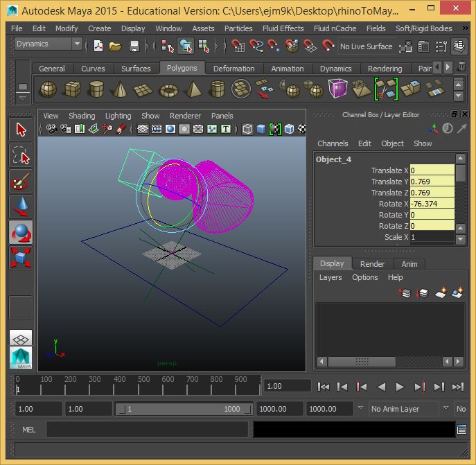Screen dimensions: 476x465
Task: Click No Live Surface field
Action: point(367,46)
